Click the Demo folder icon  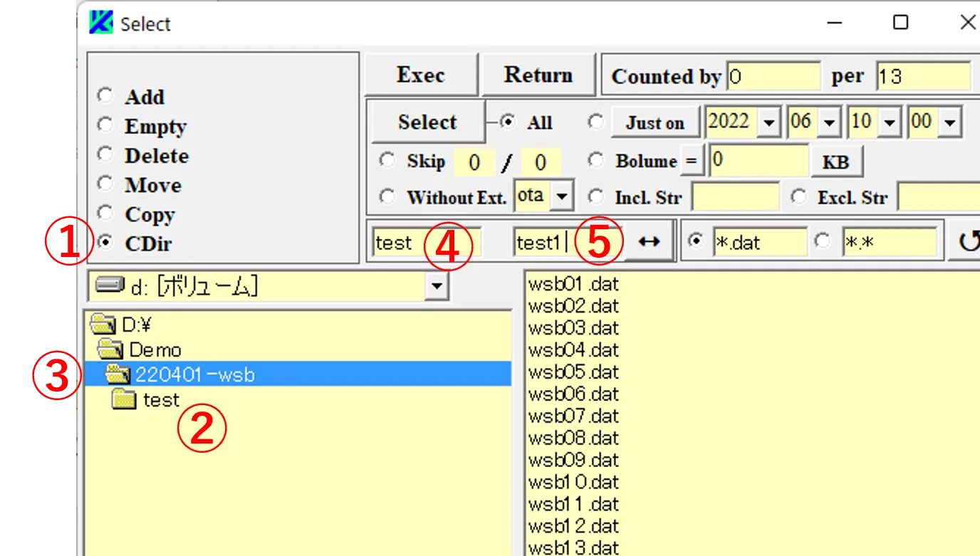pyautogui.click(x=110, y=350)
